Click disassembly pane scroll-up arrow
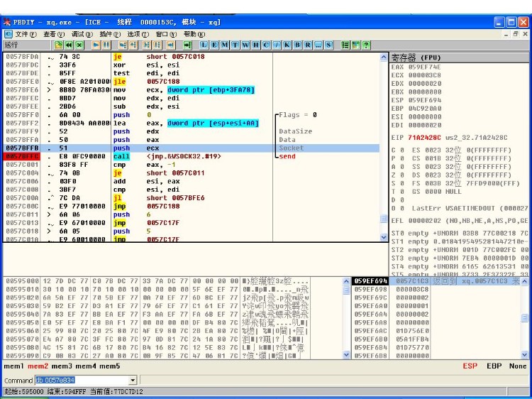Image resolution: width=532 pixels, height=399 pixels. pos(383,57)
